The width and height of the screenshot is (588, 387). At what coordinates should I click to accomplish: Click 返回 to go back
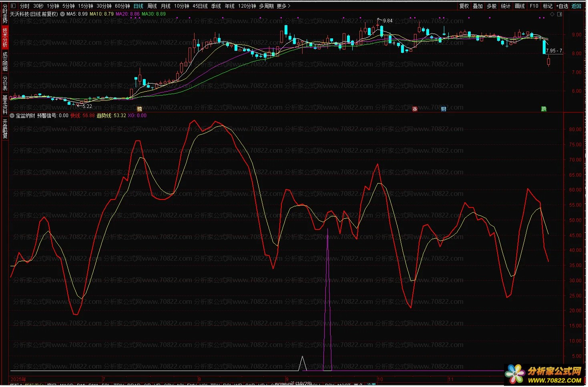pyautogui.click(x=576, y=6)
